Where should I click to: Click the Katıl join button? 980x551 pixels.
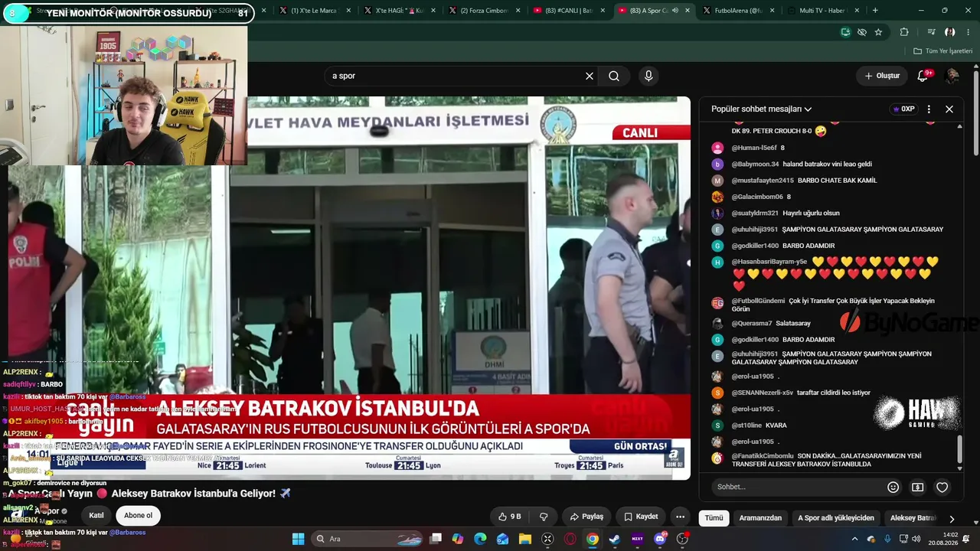click(96, 515)
